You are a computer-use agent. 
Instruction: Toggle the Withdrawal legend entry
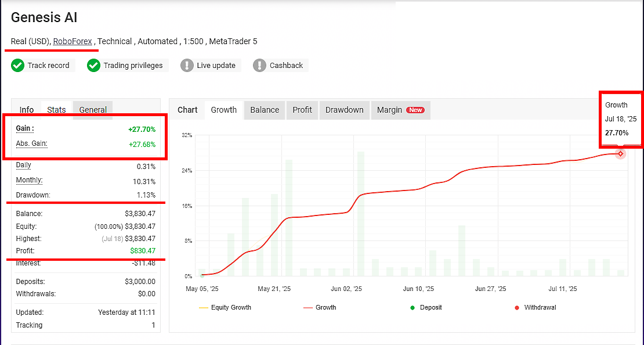(535, 307)
